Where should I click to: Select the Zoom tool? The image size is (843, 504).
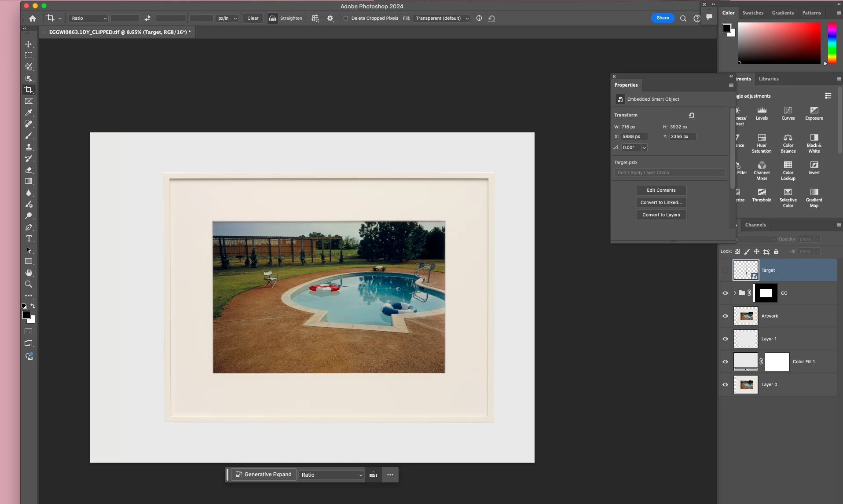(x=29, y=285)
